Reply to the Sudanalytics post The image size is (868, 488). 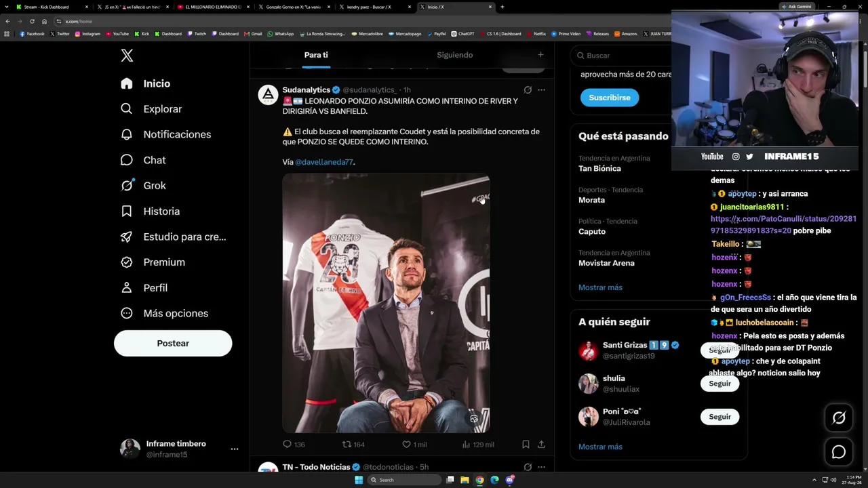click(x=294, y=445)
